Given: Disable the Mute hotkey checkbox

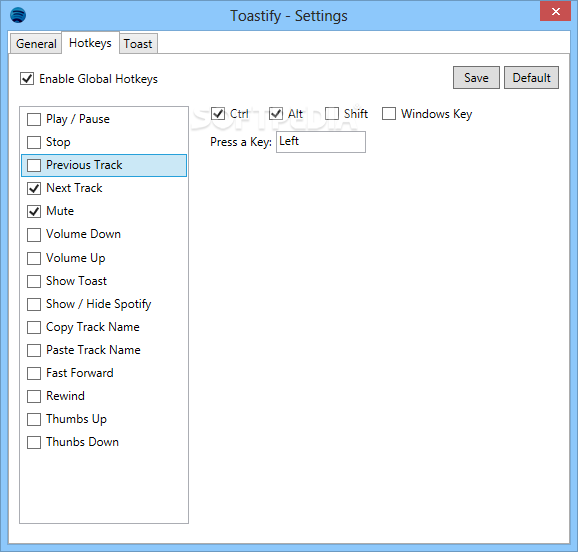Looking at the screenshot, I should (x=34, y=211).
